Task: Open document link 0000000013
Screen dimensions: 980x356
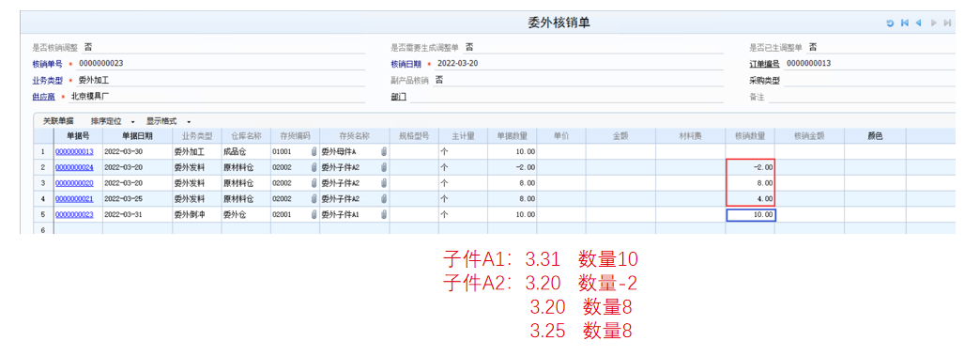Action: (x=74, y=152)
